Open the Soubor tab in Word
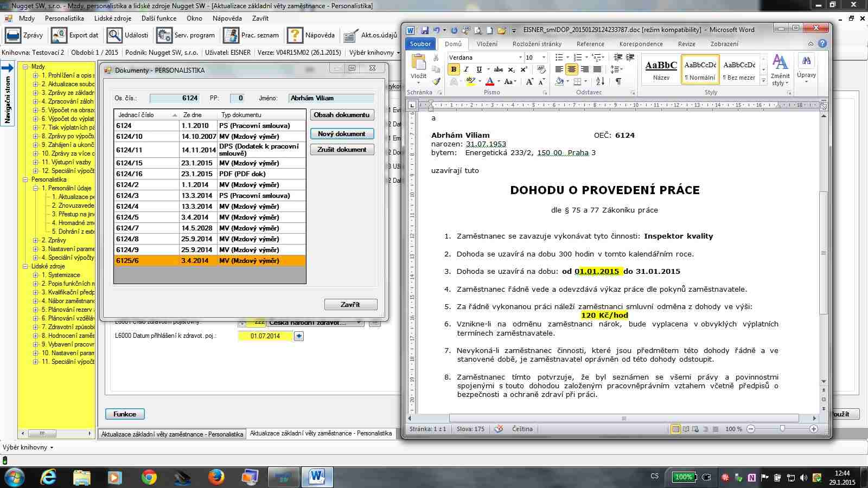The height and width of the screenshot is (488, 868). tap(420, 44)
